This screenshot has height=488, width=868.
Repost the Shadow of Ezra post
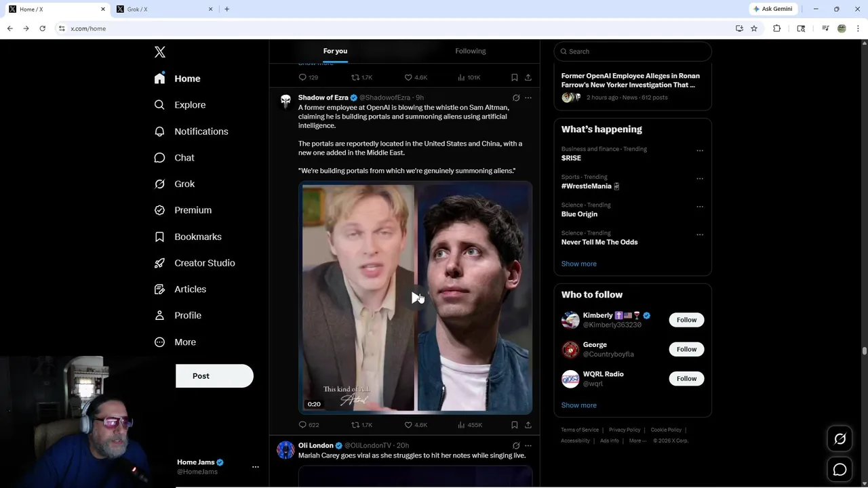point(361,425)
